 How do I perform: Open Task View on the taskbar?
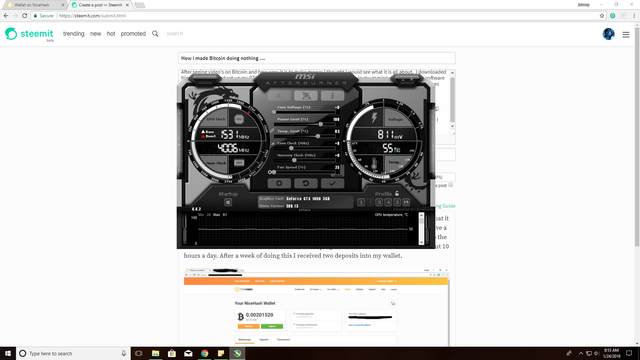tap(139, 353)
